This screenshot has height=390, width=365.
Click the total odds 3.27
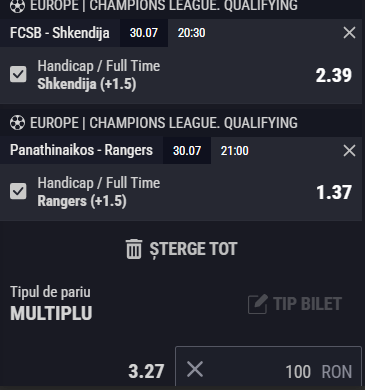pyautogui.click(x=146, y=371)
